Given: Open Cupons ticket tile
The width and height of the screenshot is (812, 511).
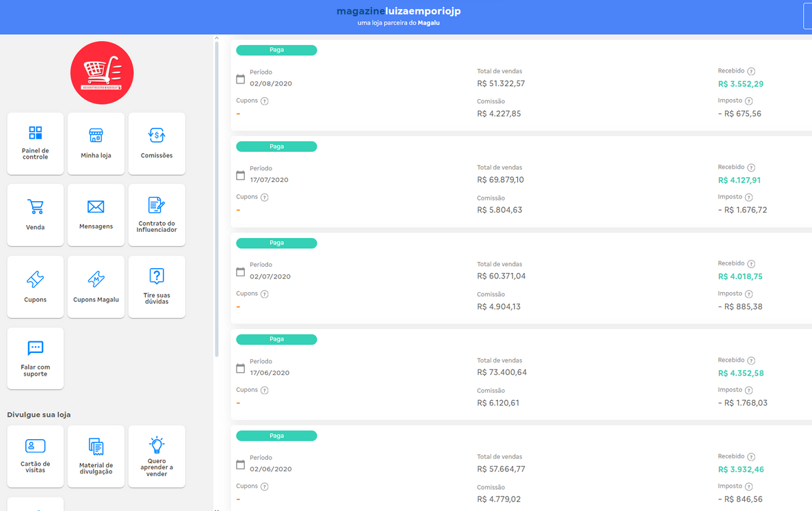Looking at the screenshot, I should [x=35, y=287].
